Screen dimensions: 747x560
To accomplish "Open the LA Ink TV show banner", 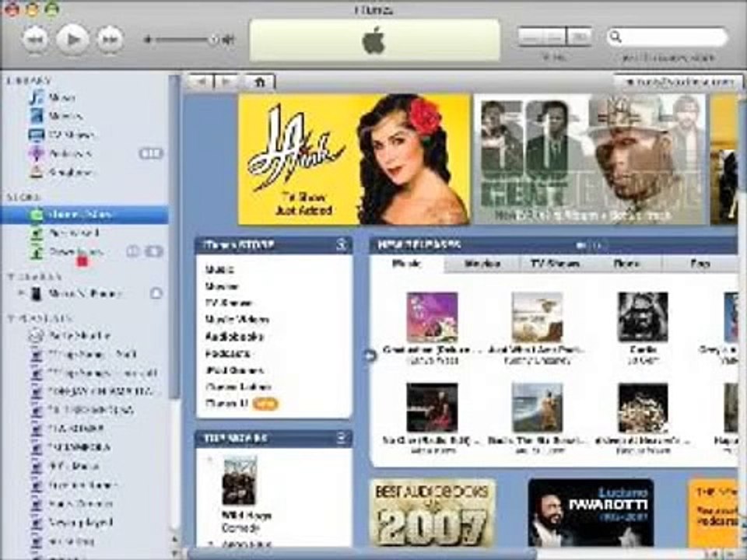I will click(x=354, y=159).
